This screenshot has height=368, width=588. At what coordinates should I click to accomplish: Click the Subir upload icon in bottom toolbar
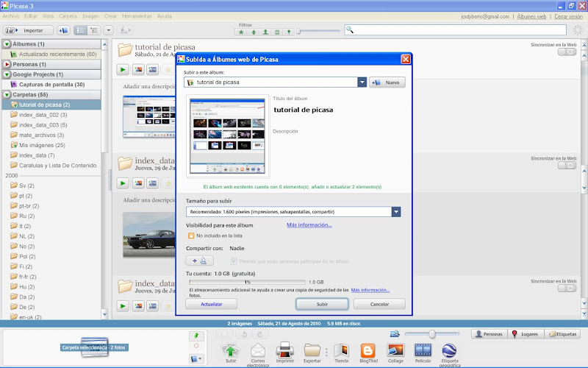point(231,351)
